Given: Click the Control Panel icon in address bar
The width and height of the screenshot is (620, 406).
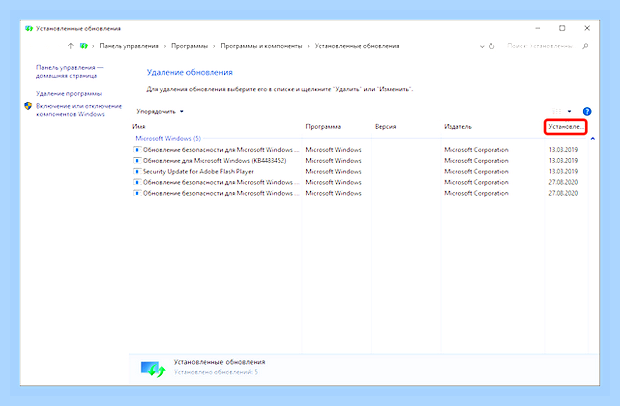Looking at the screenshot, I should click(x=83, y=46).
